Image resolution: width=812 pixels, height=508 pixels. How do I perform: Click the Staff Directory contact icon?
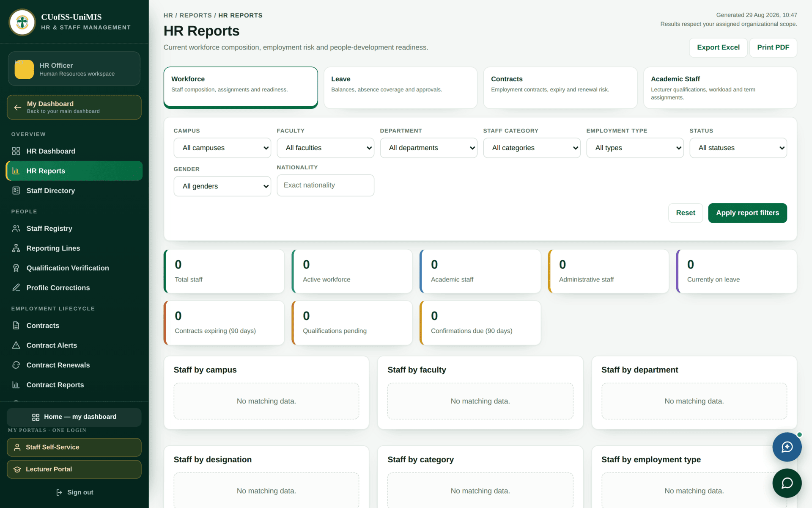[16, 190]
